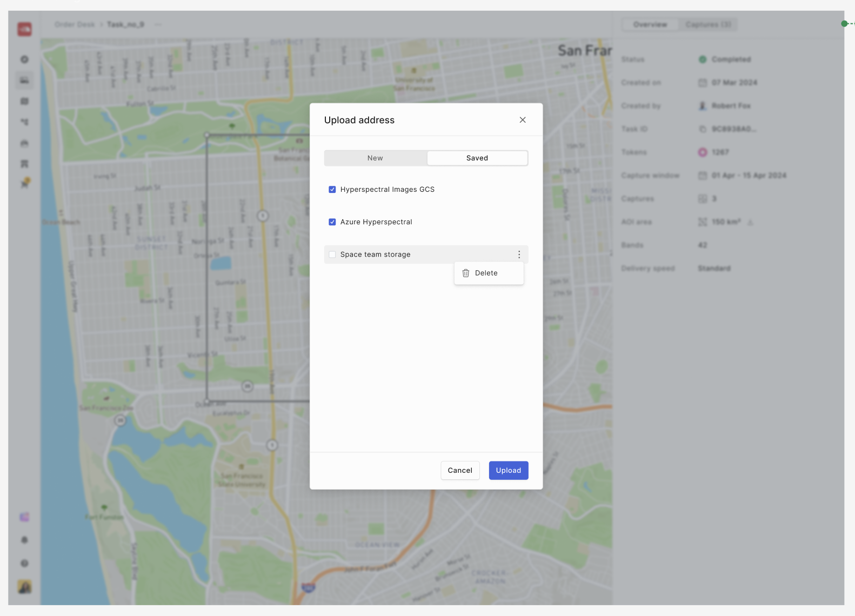Open the ellipsis menu beside Task_no_9
The width and height of the screenshot is (855, 616).
[158, 24]
